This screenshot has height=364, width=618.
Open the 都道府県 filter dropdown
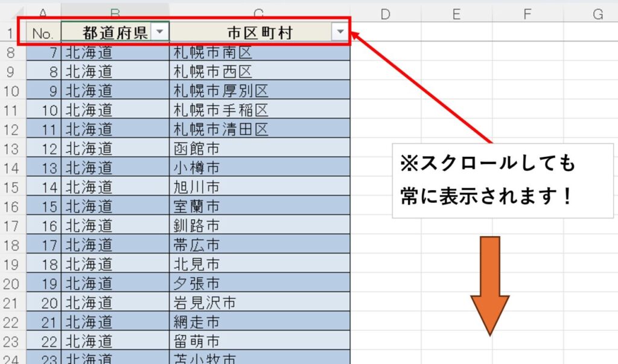pos(159,31)
